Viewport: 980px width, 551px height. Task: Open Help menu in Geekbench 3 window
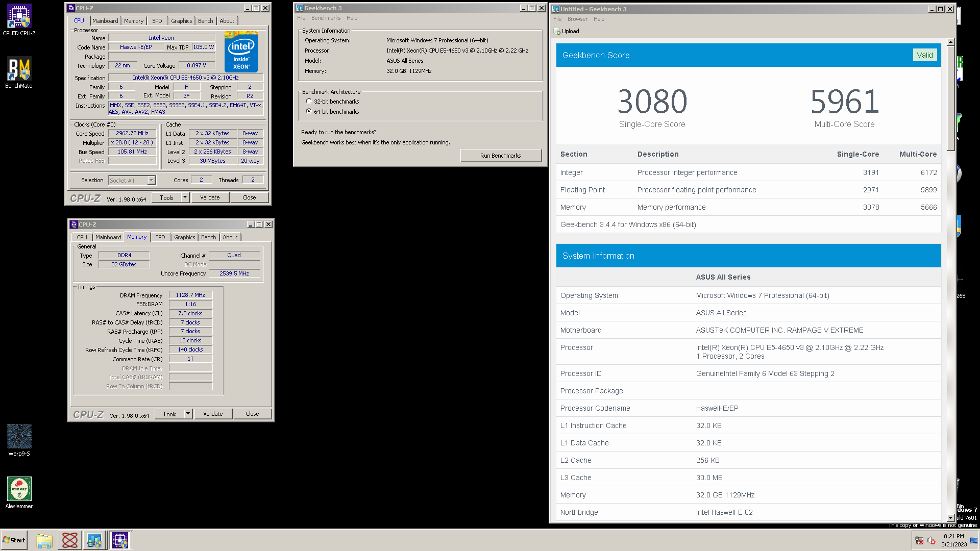pos(352,18)
